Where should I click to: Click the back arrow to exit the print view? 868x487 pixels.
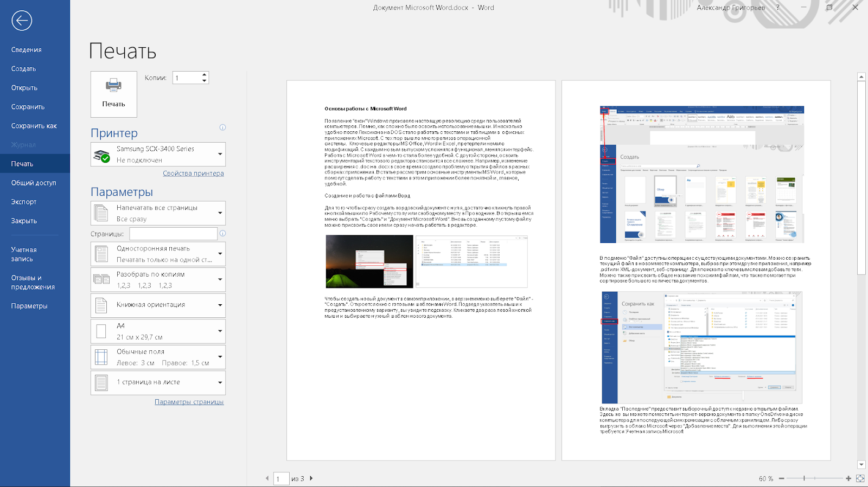click(22, 21)
